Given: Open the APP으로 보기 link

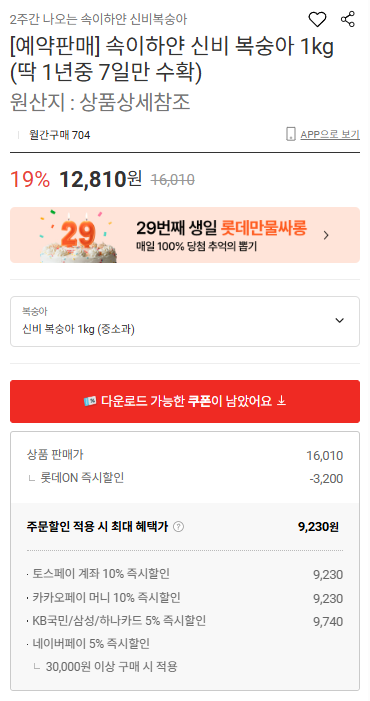Looking at the screenshot, I should pos(330,134).
